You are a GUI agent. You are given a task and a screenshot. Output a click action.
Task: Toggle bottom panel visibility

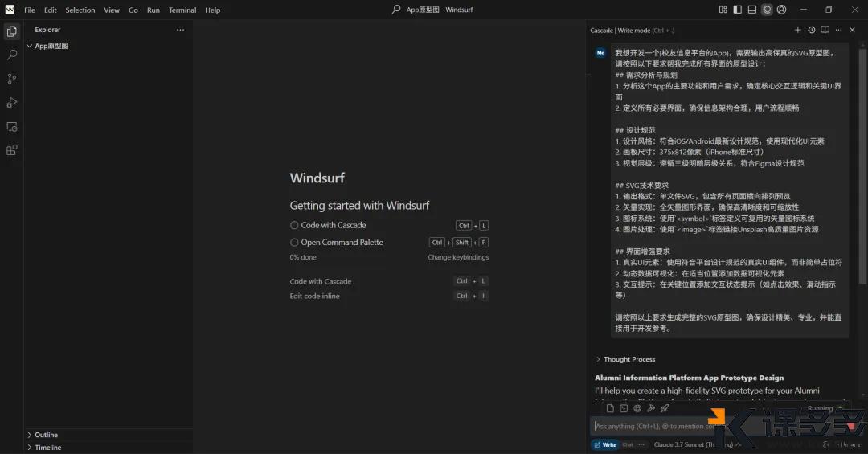(752, 10)
